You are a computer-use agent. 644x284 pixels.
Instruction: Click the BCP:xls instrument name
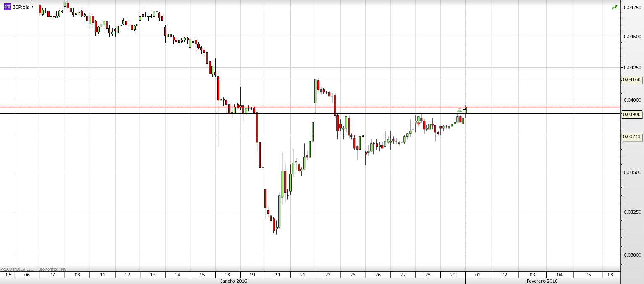pyautogui.click(x=21, y=7)
